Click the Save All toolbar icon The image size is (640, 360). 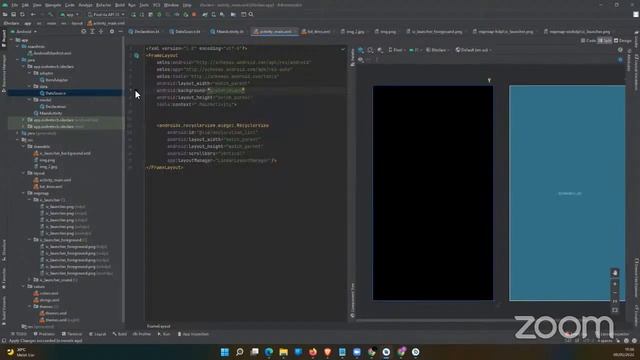coord(13,14)
